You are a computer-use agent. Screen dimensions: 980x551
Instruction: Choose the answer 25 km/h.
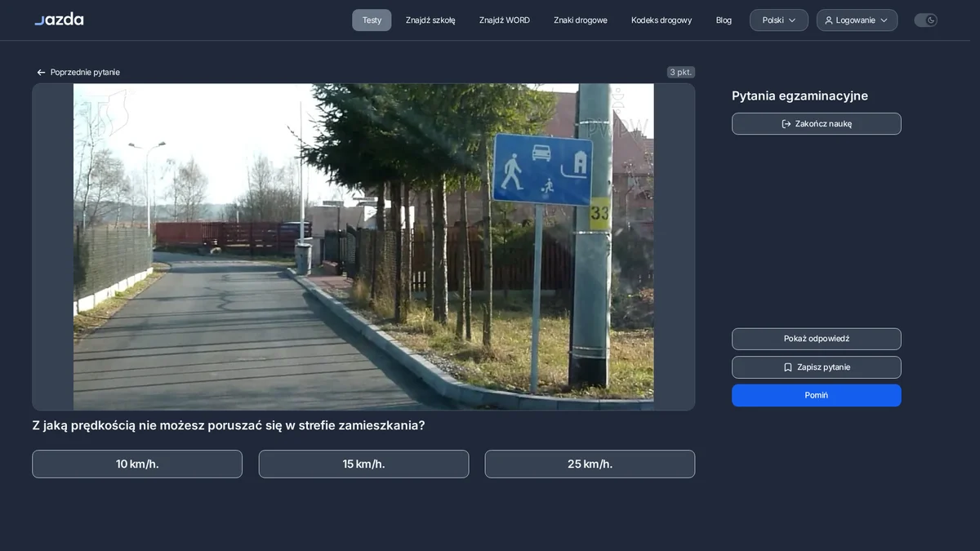(x=590, y=464)
